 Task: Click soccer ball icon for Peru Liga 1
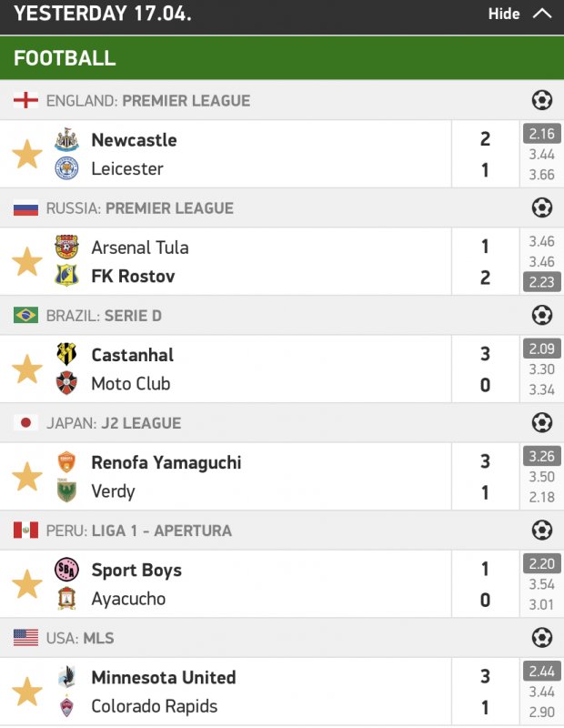click(542, 530)
